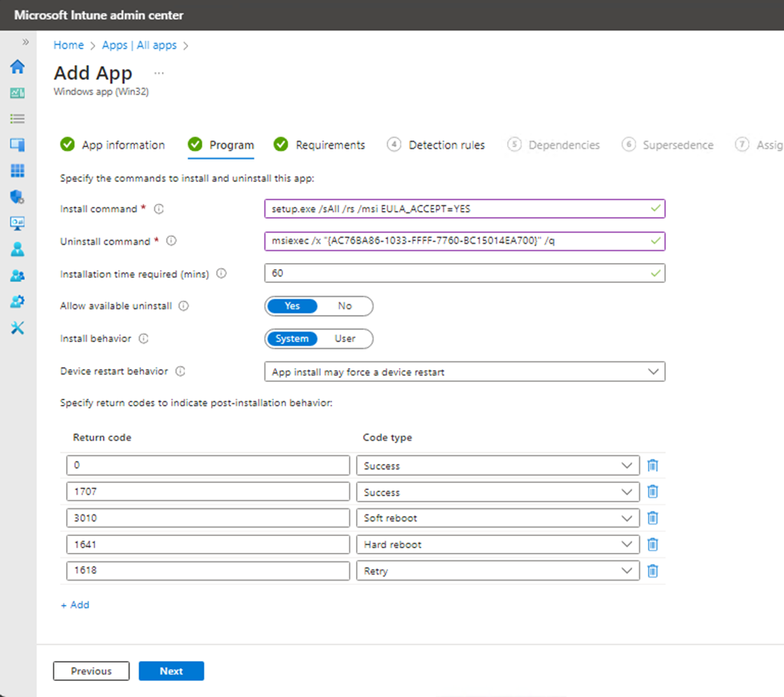
Task: Open Endpoint security shield icon
Action: (x=18, y=197)
